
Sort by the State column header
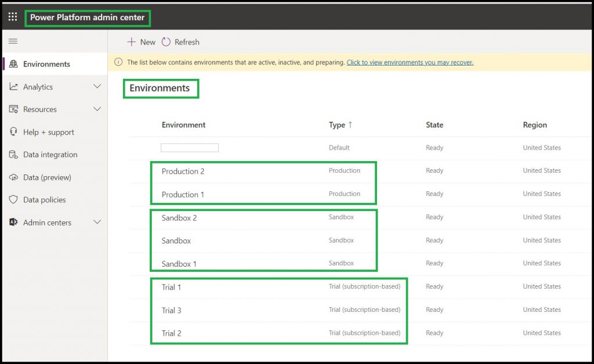(x=434, y=125)
